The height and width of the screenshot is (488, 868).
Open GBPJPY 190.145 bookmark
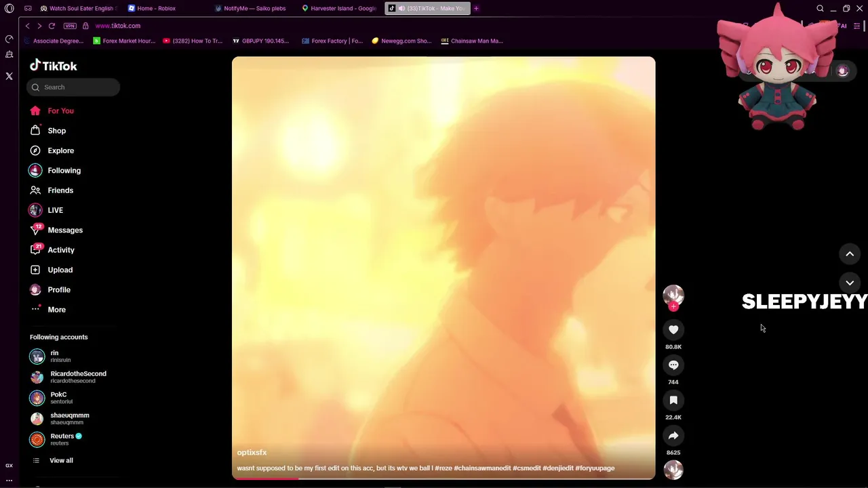coord(261,41)
